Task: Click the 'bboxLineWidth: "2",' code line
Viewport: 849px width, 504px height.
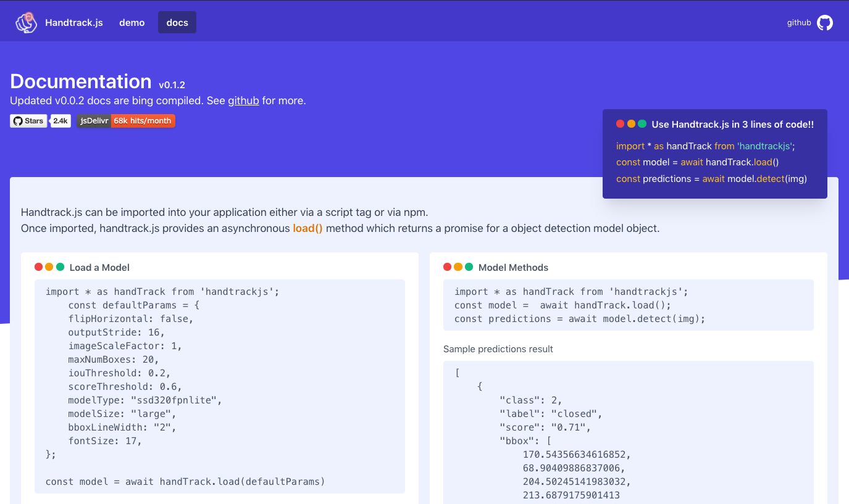Action: pos(122,428)
